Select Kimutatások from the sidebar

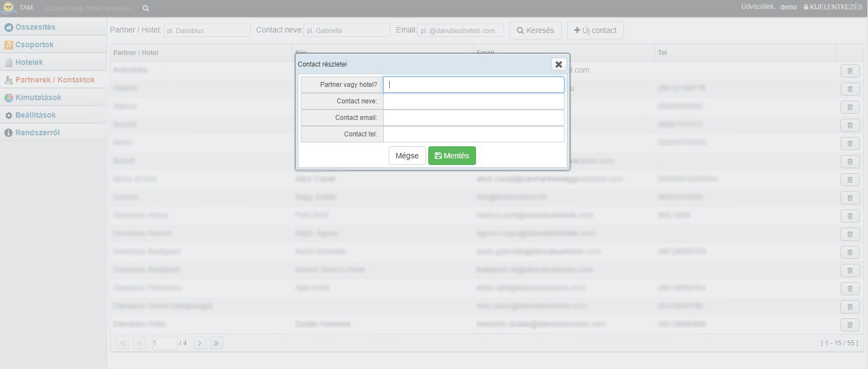(x=38, y=97)
